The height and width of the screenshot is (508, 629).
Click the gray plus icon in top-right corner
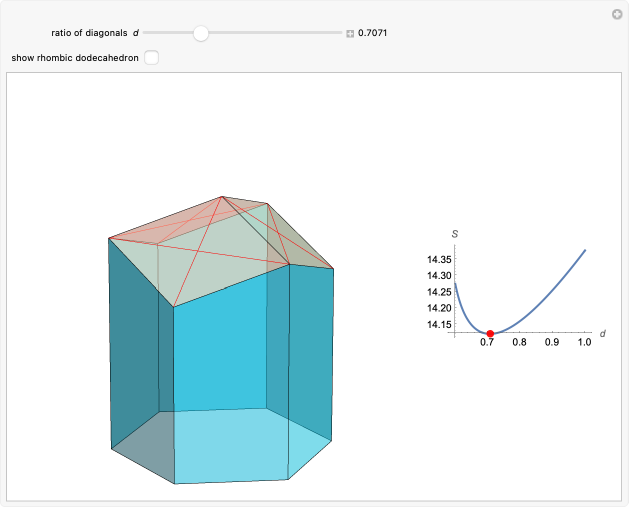(617, 14)
